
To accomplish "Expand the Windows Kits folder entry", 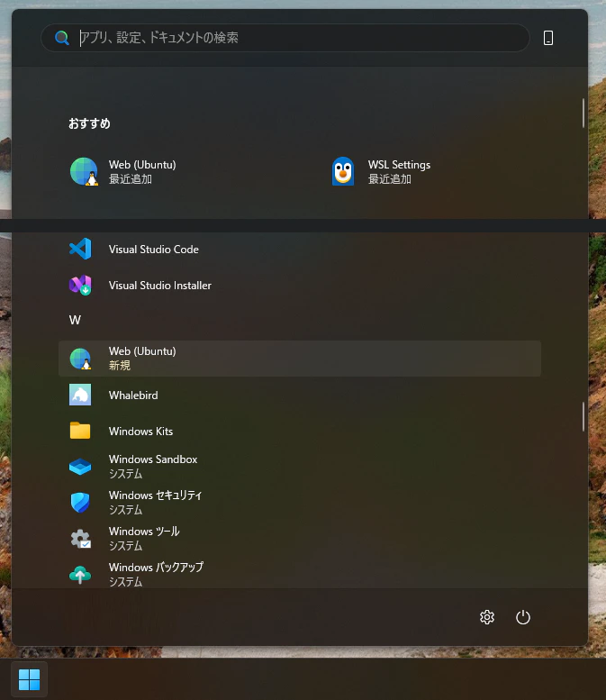I will click(x=300, y=432).
